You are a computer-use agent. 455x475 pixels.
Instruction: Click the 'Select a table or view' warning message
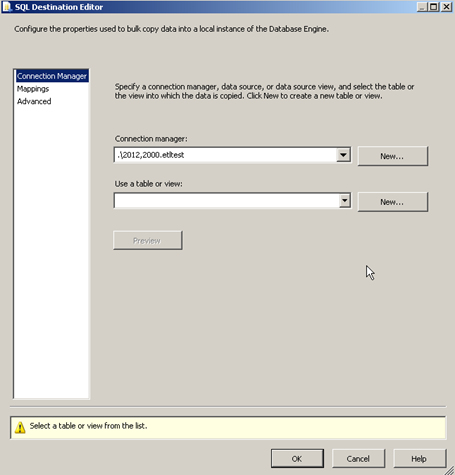point(88,426)
